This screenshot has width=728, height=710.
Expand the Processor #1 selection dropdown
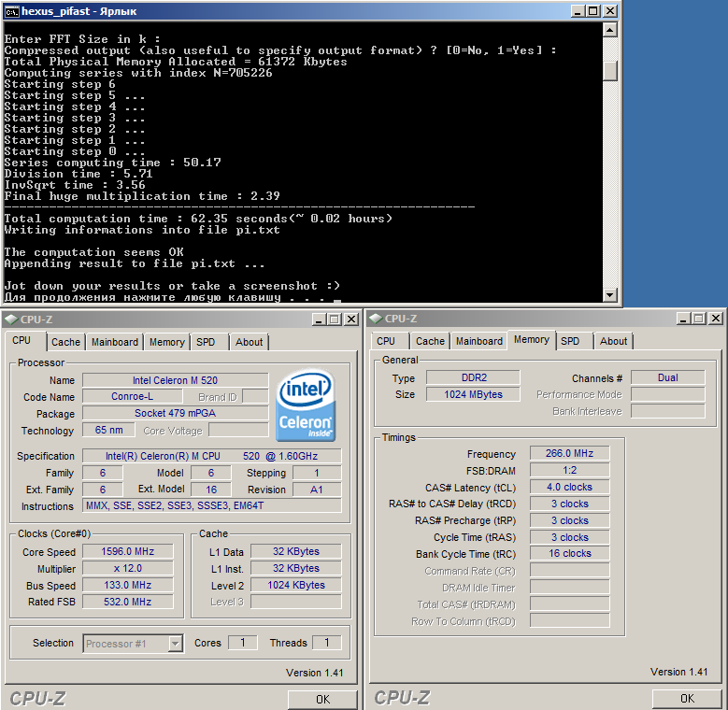[x=175, y=644]
